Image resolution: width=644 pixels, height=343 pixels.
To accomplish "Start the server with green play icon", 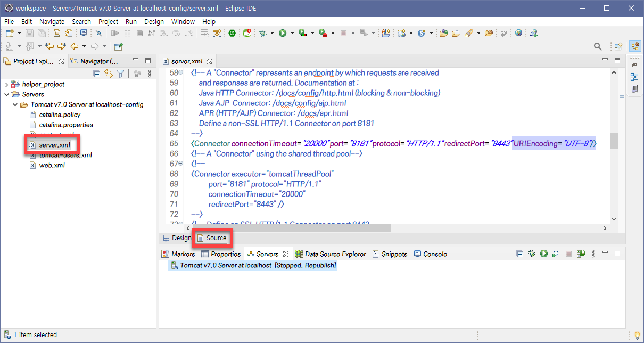I will tap(544, 254).
